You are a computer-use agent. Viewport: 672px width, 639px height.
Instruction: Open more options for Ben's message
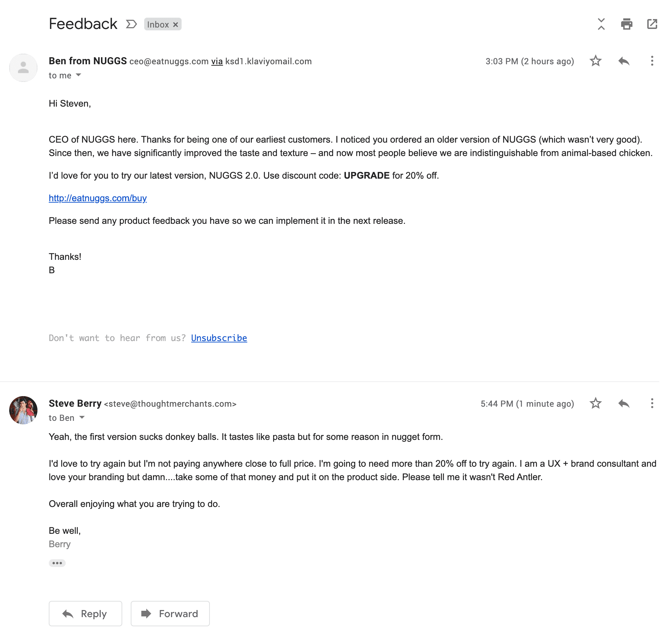[x=652, y=61]
